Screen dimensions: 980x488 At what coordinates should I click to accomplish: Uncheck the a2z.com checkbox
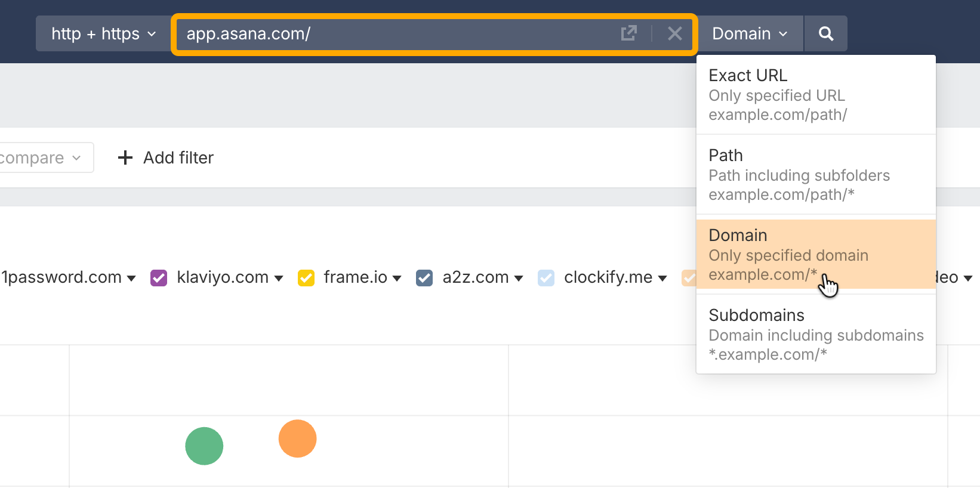(424, 278)
